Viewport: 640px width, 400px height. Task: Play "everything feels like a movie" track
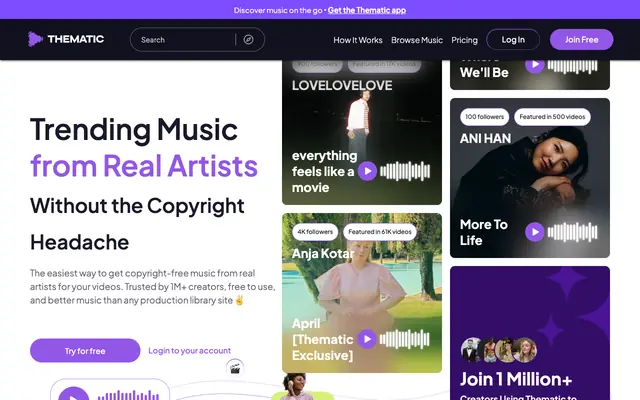click(x=367, y=171)
